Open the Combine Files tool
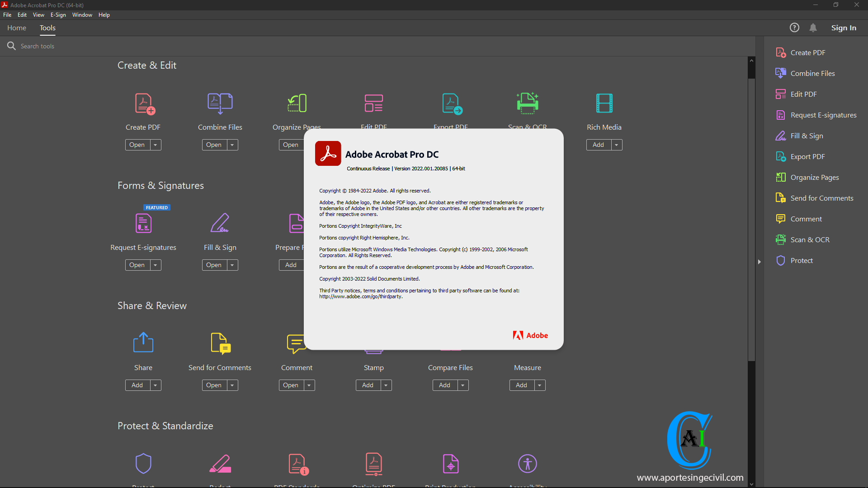The width and height of the screenshot is (868, 488). (x=213, y=144)
